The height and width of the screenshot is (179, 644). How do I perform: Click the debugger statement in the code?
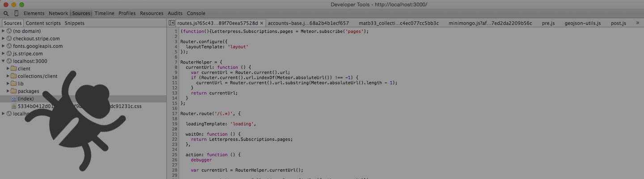coord(201,160)
